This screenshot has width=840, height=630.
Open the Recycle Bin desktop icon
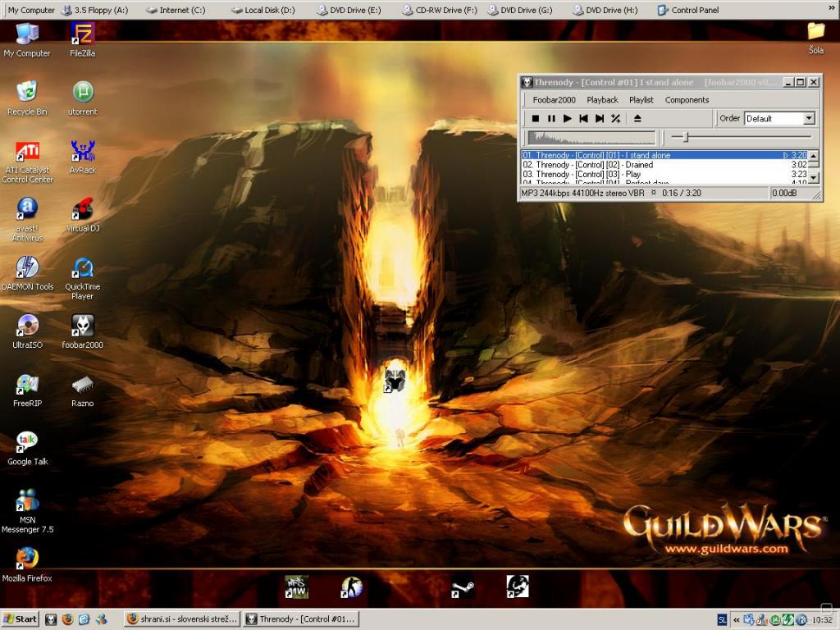click(27, 98)
